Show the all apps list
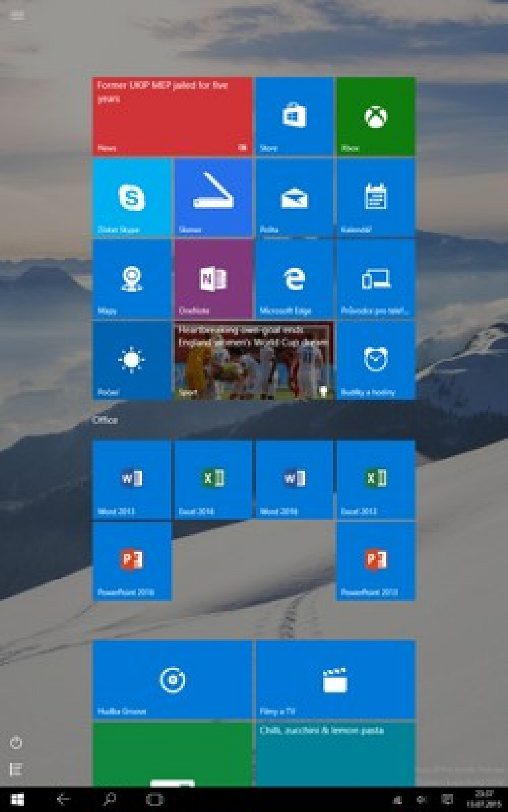Screen dimensions: 508x812 16,769
